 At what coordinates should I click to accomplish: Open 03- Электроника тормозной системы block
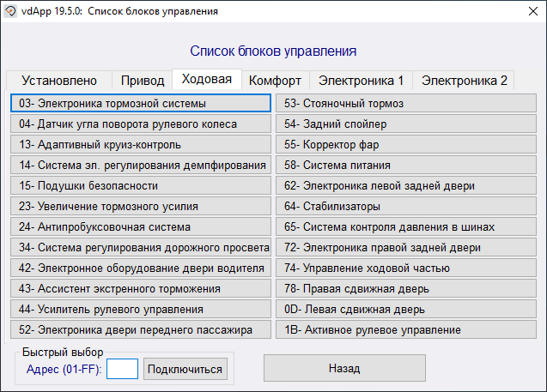(x=141, y=104)
